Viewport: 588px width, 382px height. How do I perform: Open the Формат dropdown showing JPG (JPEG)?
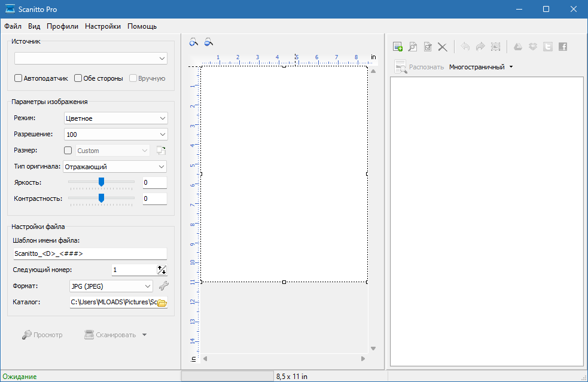[x=111, y=286]
